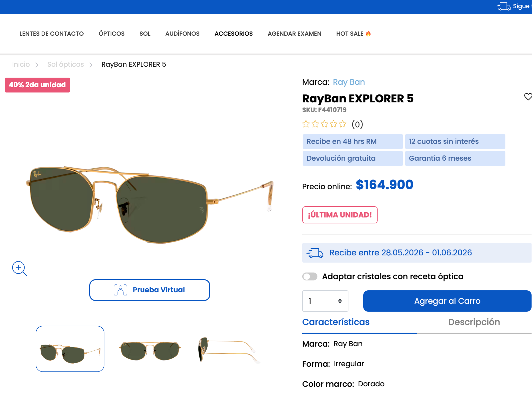The height and width of the screenshot is (399, 532).
Task: Go to Sol ópticos breadcrumb
Action: click(65, 64)
